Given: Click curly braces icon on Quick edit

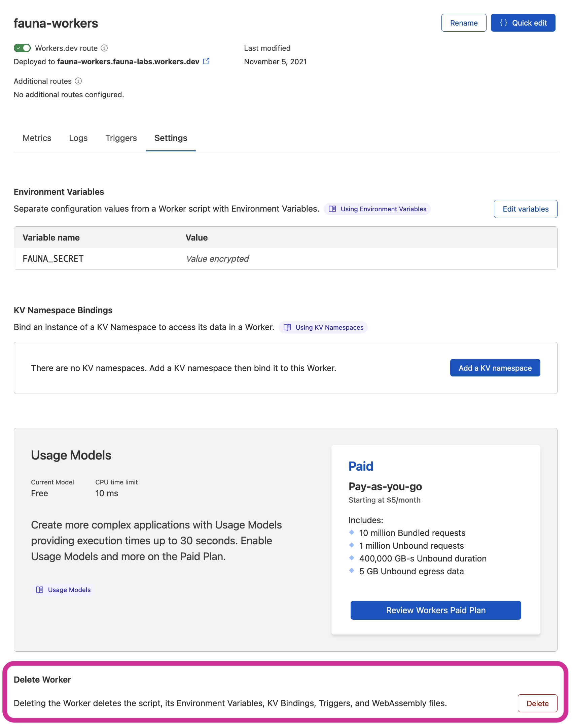Looking at the screenshot, I should (503, 23).
